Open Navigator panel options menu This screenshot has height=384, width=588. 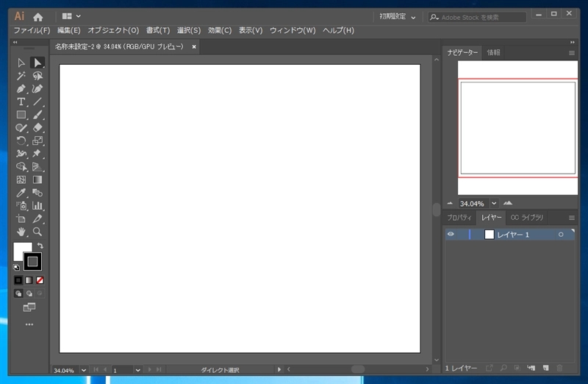pyautogui.click(x=572, y=53)
